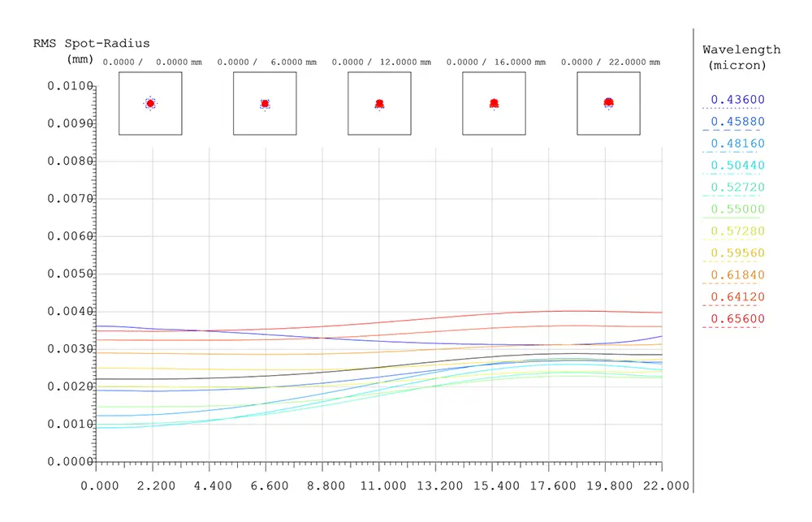
Task: Select the 0.65600 wavelength legend entry
Action: (737, 318)
